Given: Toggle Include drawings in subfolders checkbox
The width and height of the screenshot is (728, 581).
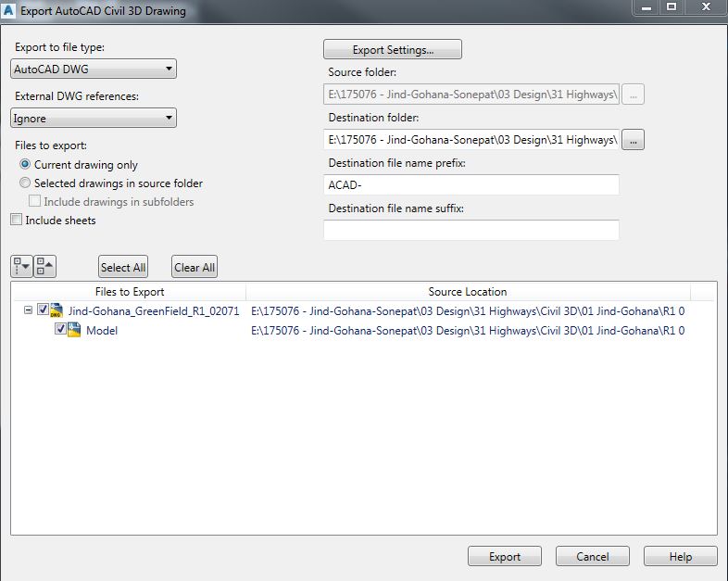Looking at the screenshot, I should [x=34, y=201].
